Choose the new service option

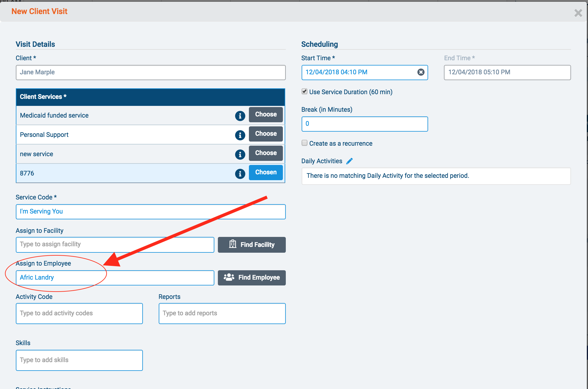(x=266, y=153)
